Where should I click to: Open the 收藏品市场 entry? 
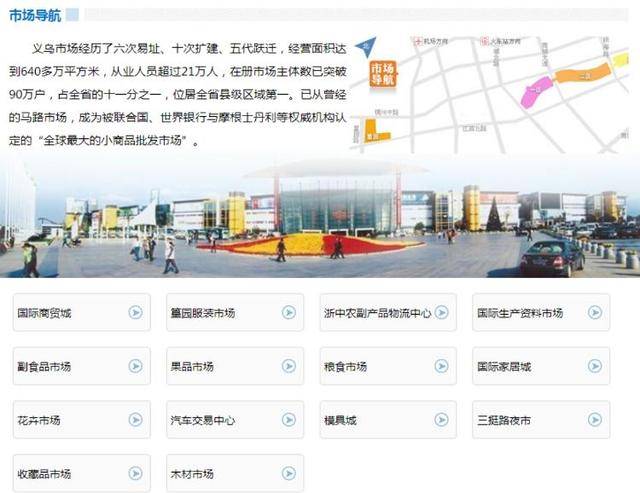coord(82,473)
